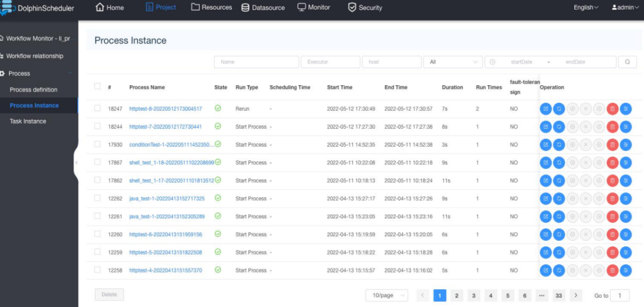Open the Datasource menu in top navigation
This screenshot has height=307, width=644.
263,8
